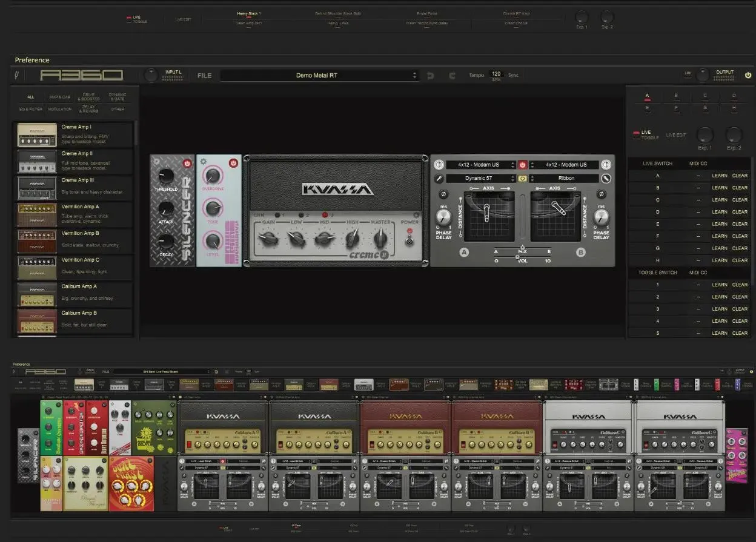
Task: Toggle the red cabinet power button between cab selectors
Action: [x=522, y=165]
